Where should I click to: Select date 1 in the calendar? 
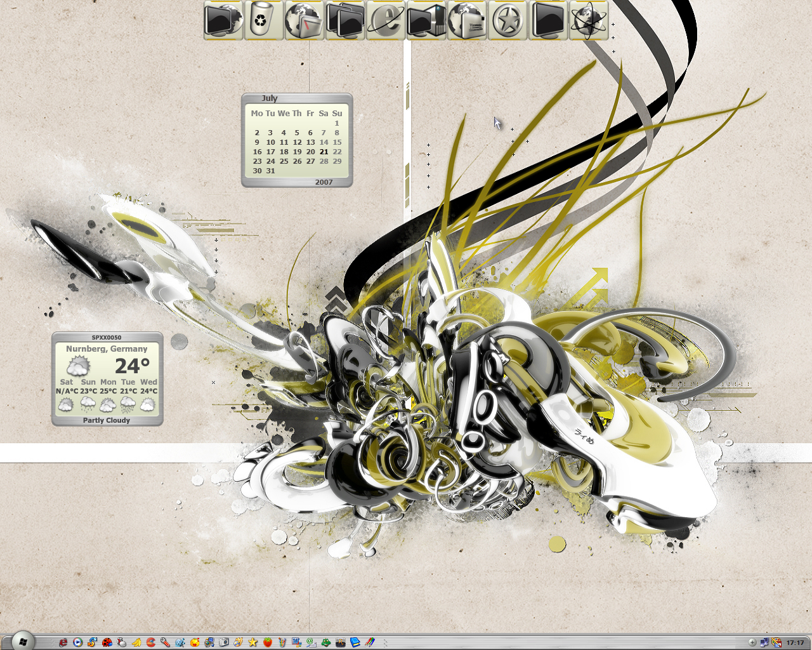(337, 123)
